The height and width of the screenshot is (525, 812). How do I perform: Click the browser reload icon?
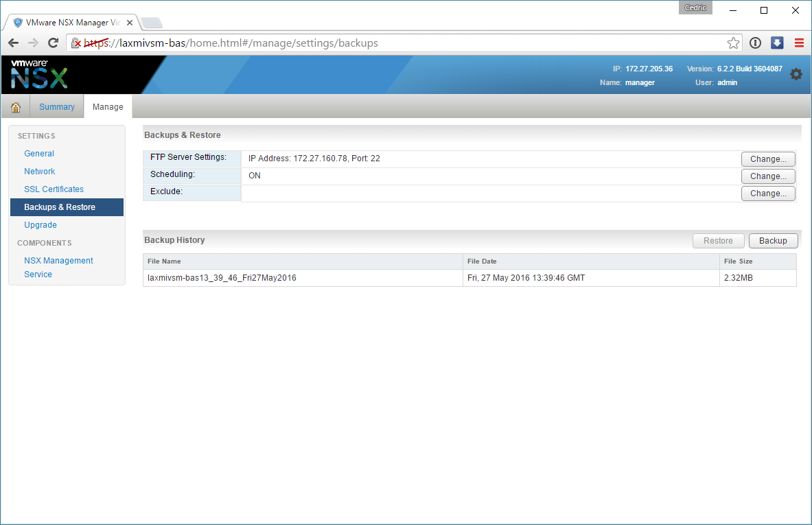coord(53,43)
